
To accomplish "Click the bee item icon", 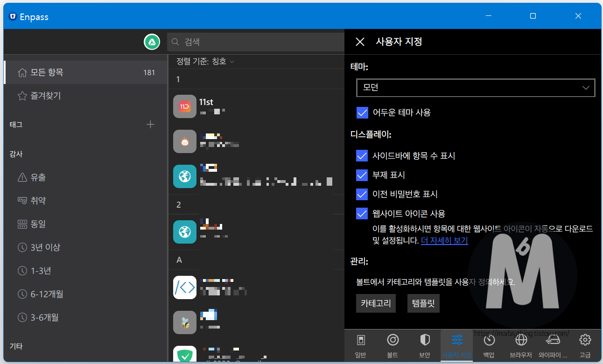I will pyautogui.click(x=185, y=322).
